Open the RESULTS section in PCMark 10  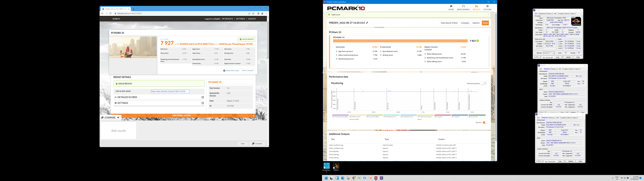pyautogui.click(x=476, y=8)
